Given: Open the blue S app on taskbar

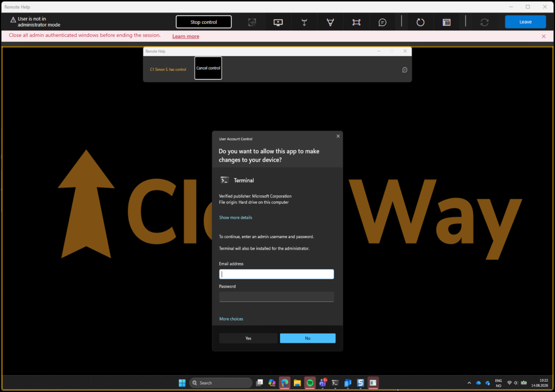Looking at the screenshot, I should coord(360,383).
